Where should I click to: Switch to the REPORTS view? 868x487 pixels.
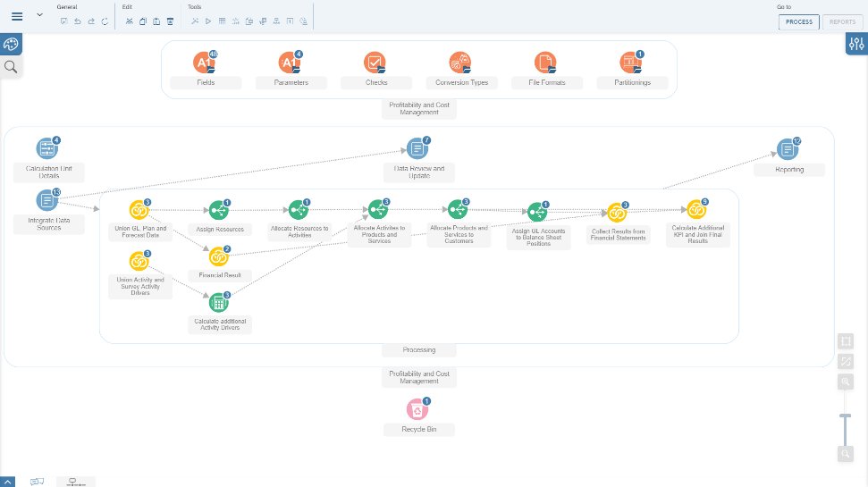[843, 22]
